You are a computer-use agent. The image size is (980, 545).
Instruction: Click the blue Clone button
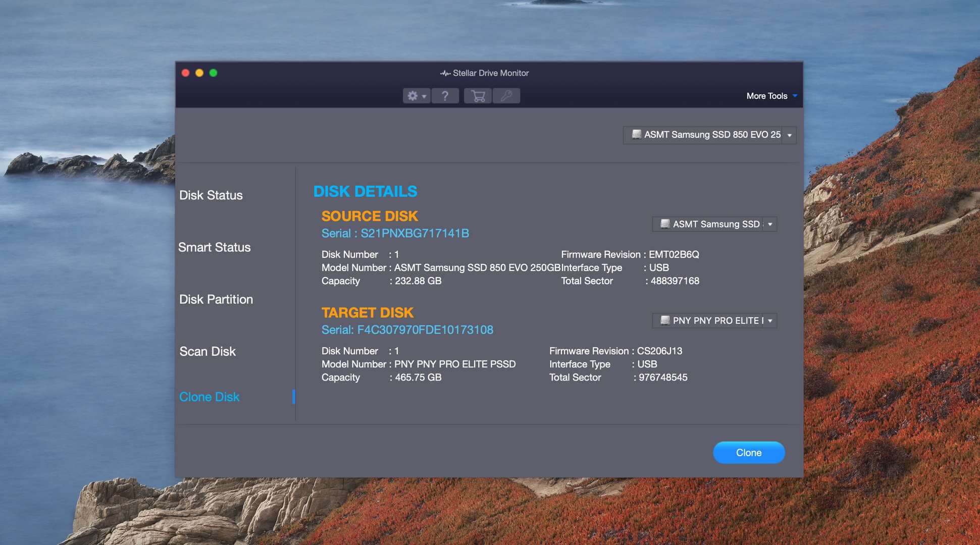pyautogui.click(x=749, y=453)
